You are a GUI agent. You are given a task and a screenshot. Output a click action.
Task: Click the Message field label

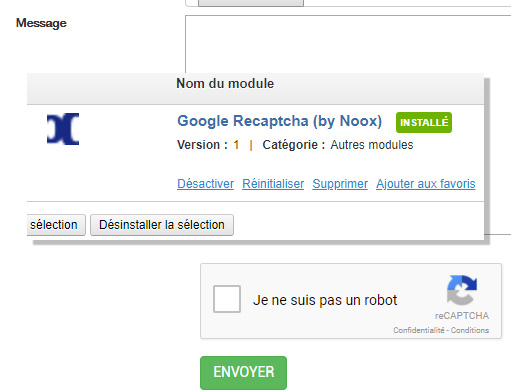click(41, 23)
